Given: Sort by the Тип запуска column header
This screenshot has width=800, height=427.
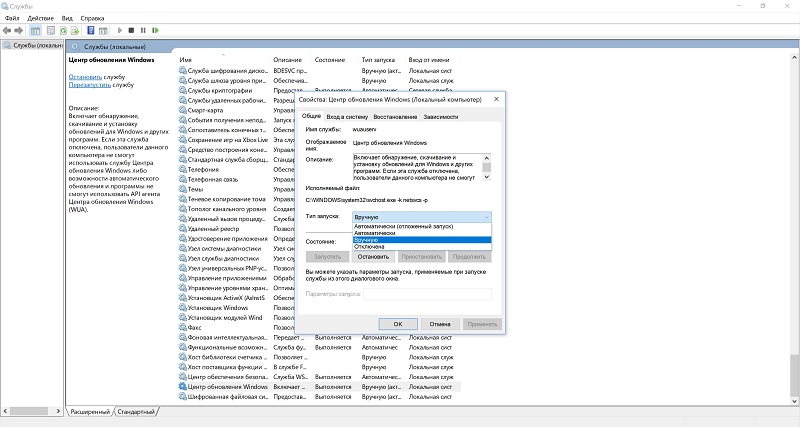Looking at the screenshot, I should coord(378,60).
